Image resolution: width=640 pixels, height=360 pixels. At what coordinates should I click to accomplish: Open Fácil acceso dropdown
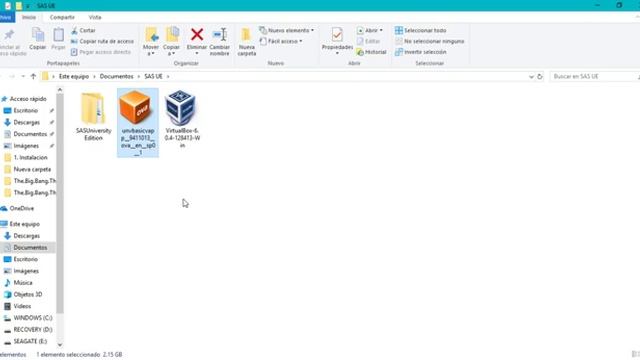tap(281, 41)
